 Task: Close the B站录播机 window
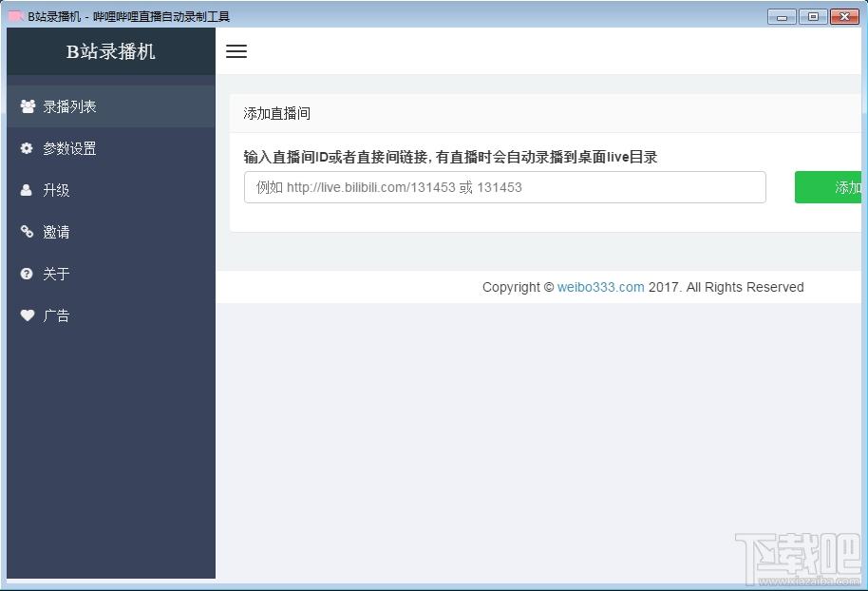(844, 16)
